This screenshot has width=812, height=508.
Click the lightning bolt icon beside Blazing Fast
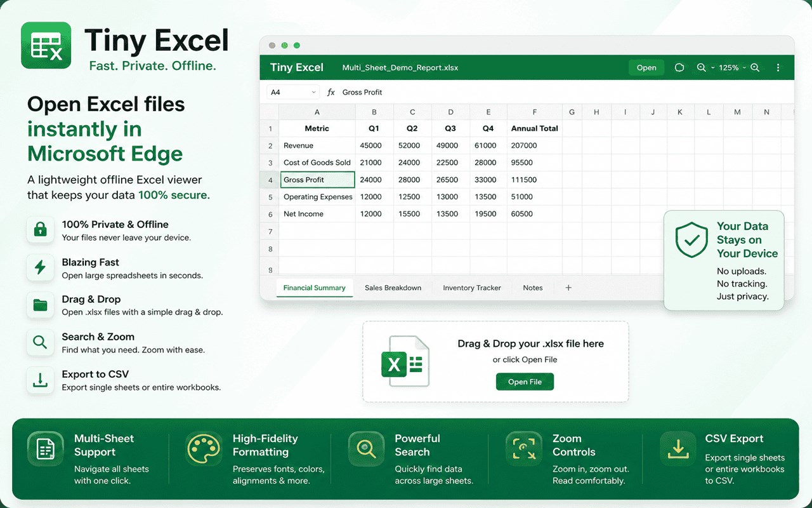[x=40, y=267]
